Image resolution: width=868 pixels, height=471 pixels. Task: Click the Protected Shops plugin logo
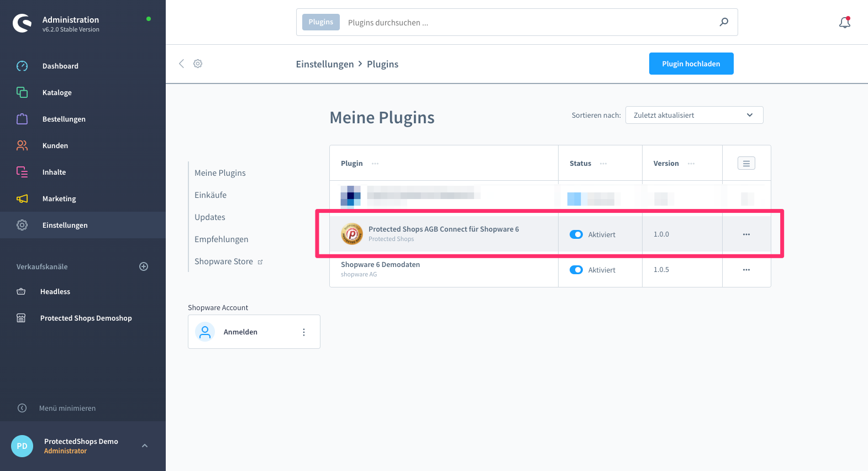[x=351, y=234]
